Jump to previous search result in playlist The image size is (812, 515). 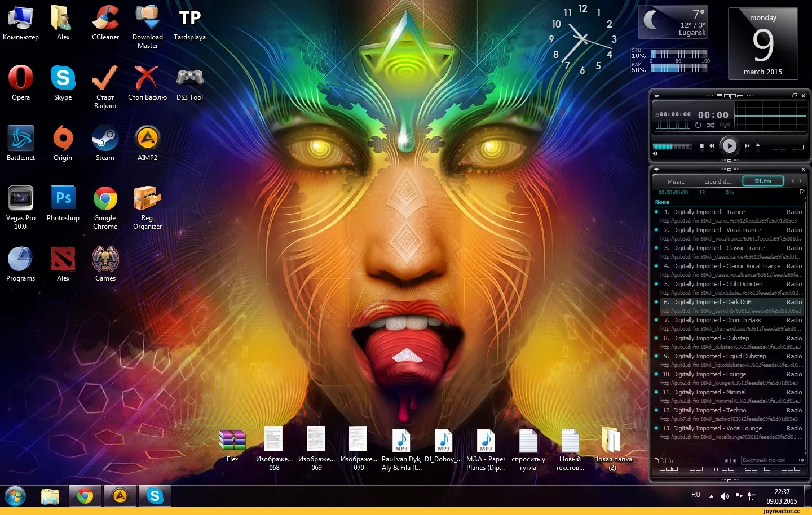pos(726,461)
